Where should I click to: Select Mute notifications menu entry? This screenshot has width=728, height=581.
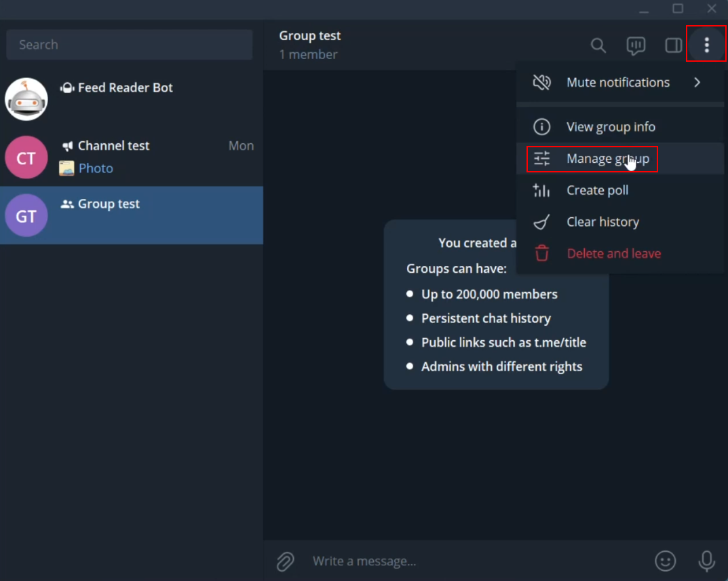coord(617,83)
